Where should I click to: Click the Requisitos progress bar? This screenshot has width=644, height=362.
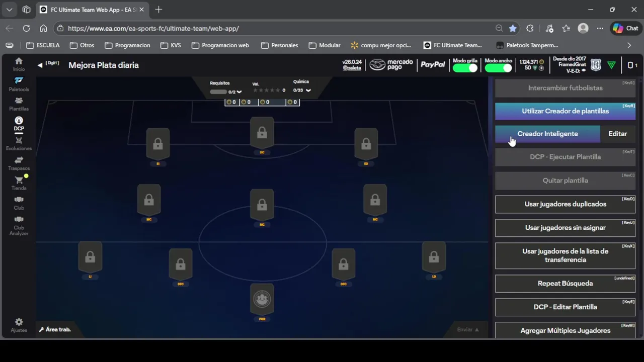[218, 92]
